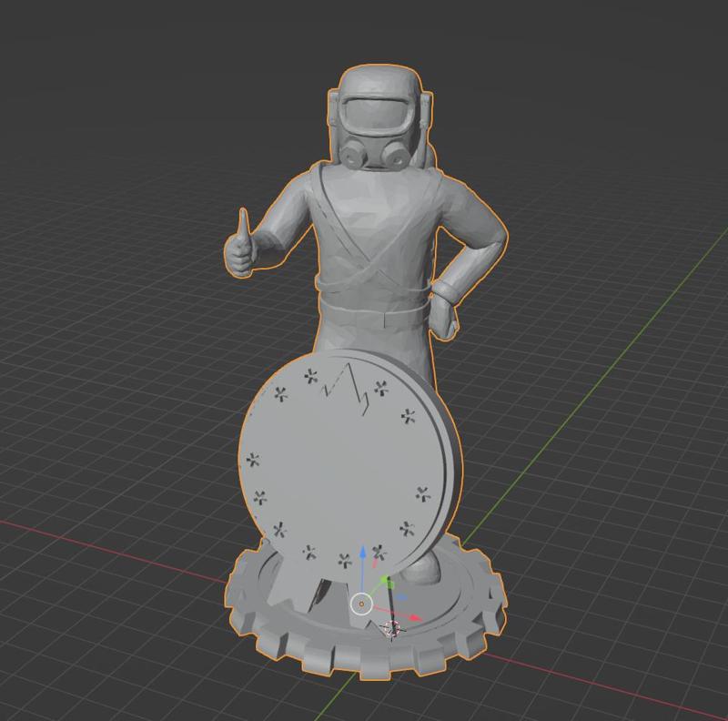Click the figure's helmet visor
This screenshot has height=721, width=728.
[375, 117]
